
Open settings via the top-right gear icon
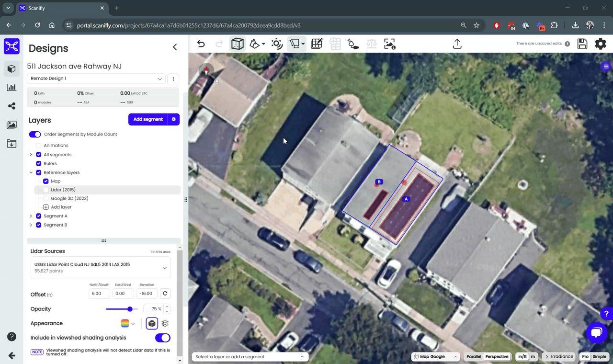coord(600,44)
